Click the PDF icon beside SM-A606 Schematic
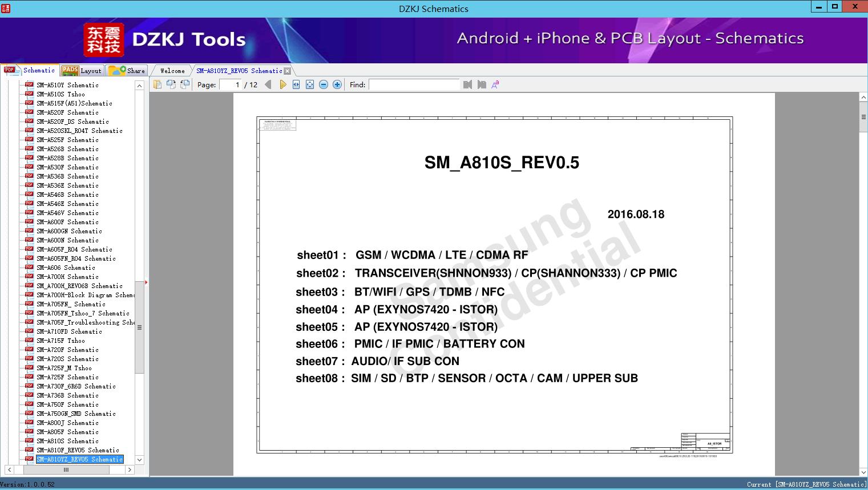Image resolution: width=868 pixels, height=490 pixels. (29, 268)
